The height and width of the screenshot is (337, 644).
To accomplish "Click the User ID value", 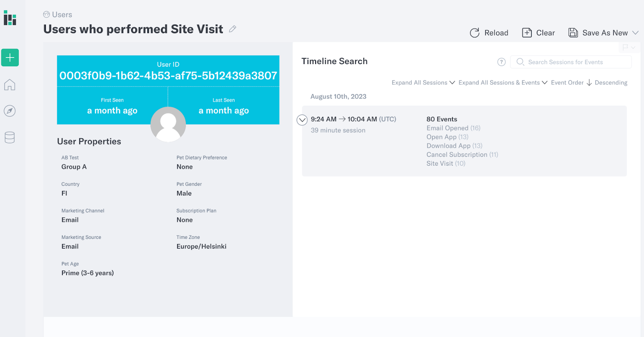I will pyautogui.click(x=168, y=76).
